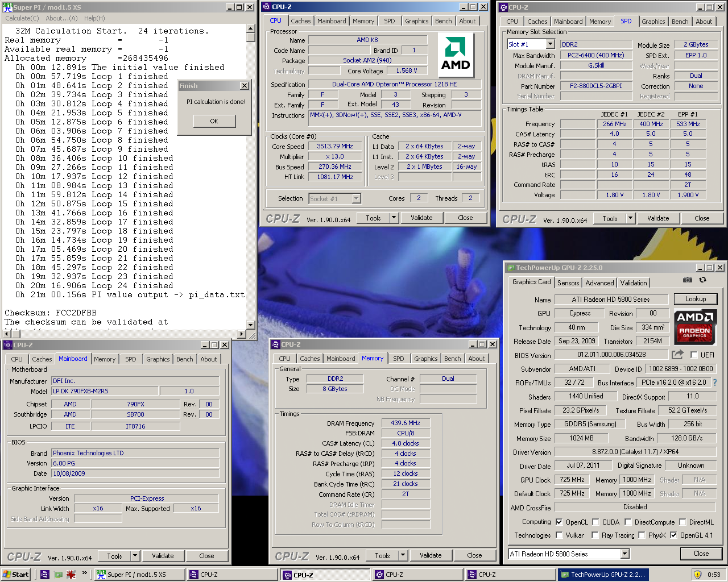Toggle the Ray Tracing checkbox
Screen dimensions: 728x582
[595, 535]
